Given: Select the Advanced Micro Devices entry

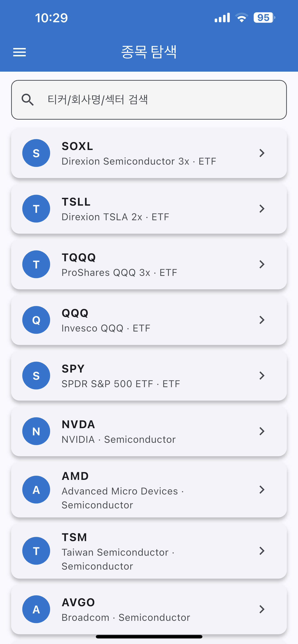Looking at the screenshot, I should (x=149, y=490).
